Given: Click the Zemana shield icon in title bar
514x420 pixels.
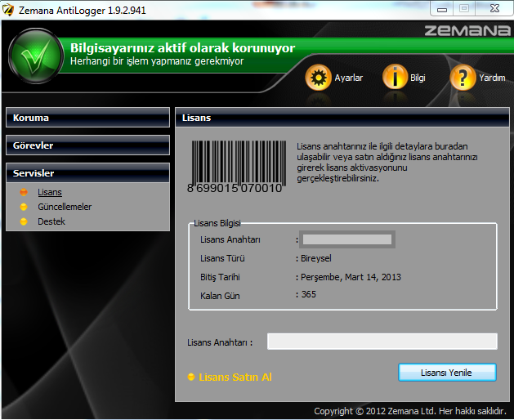Looking at the screenshot, I should click(8, 10).
